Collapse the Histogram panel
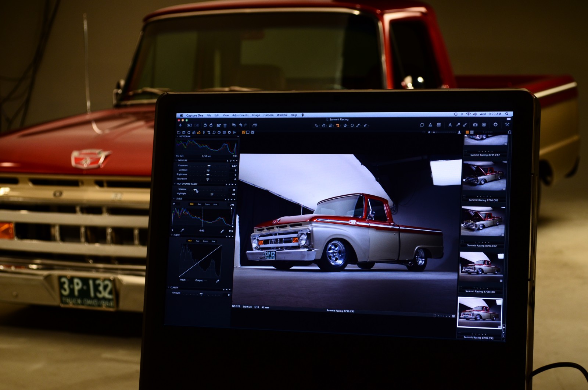 [178, 136]
